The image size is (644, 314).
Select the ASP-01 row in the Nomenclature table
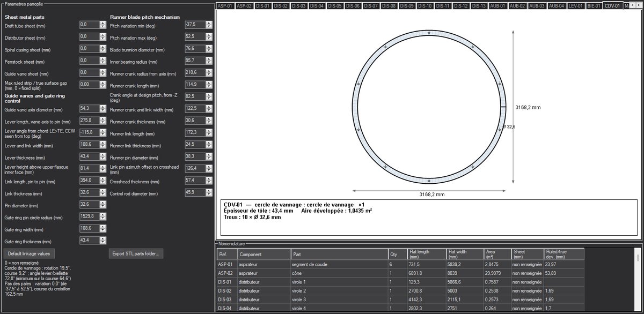point(400,264)
